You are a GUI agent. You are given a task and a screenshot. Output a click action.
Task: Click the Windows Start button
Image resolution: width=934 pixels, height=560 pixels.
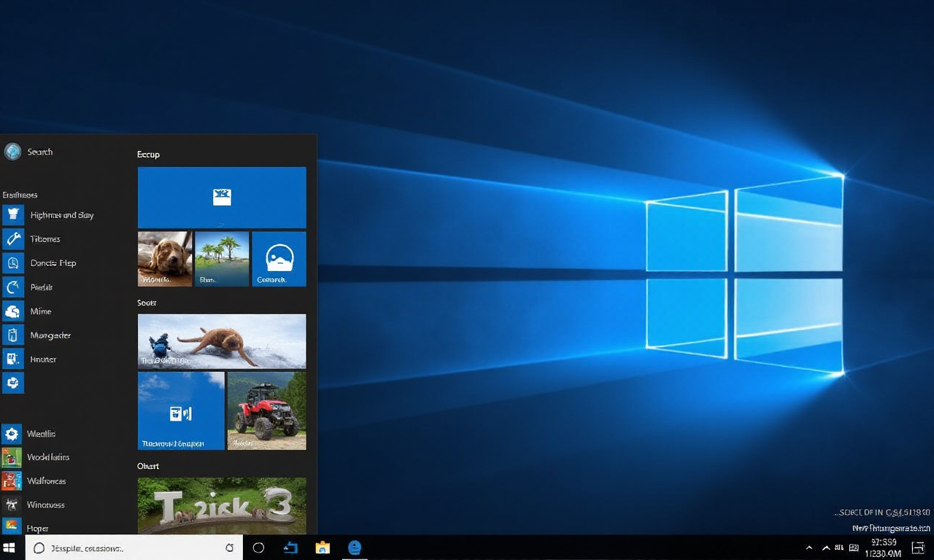tap(9, 548)
